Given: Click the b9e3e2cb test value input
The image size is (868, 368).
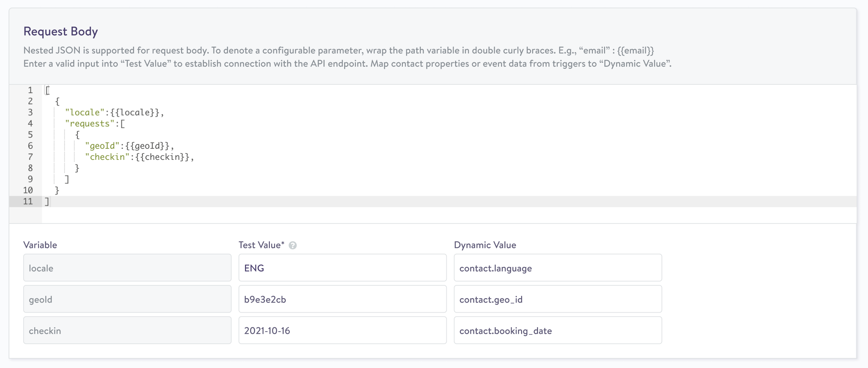Looking at the screenshot, I should click(x=342, y=299).
